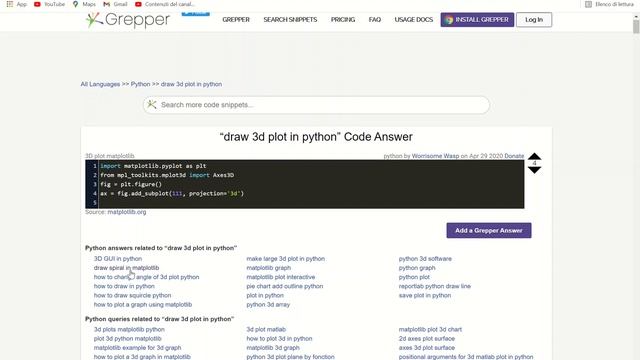Open how to draw squircle python link
640x360 pixels.
coord(132,295)
